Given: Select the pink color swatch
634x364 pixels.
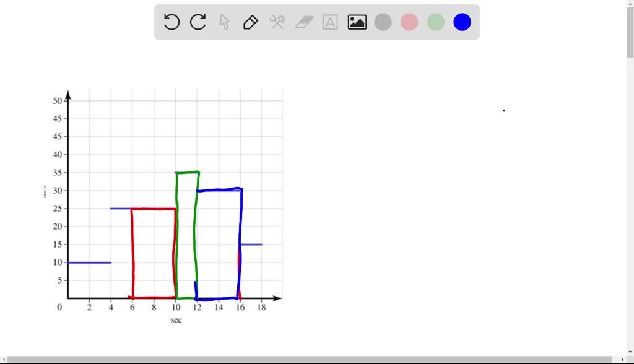Looking at the screenshot, I should click(409, 22).
